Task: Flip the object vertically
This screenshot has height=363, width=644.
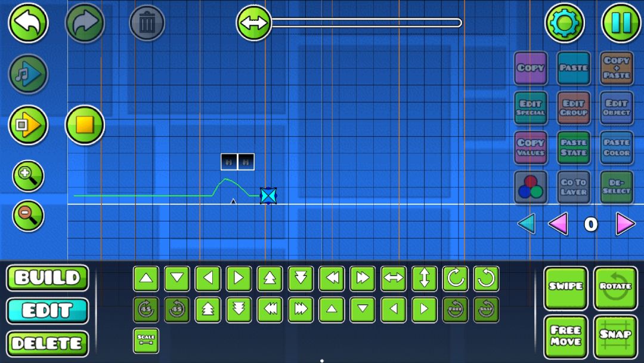Action: click(425, 278)
